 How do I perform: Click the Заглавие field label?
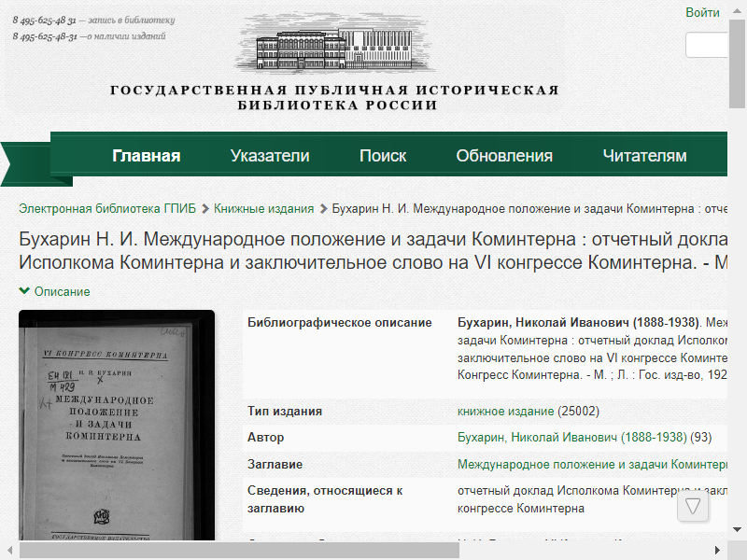[x=275, y=464]
